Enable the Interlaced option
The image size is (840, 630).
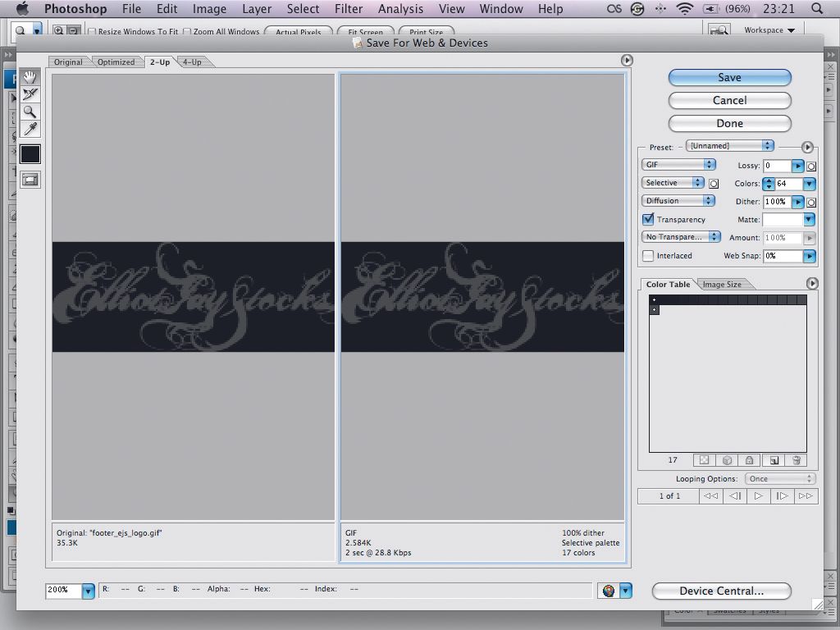tap(647, 255)
